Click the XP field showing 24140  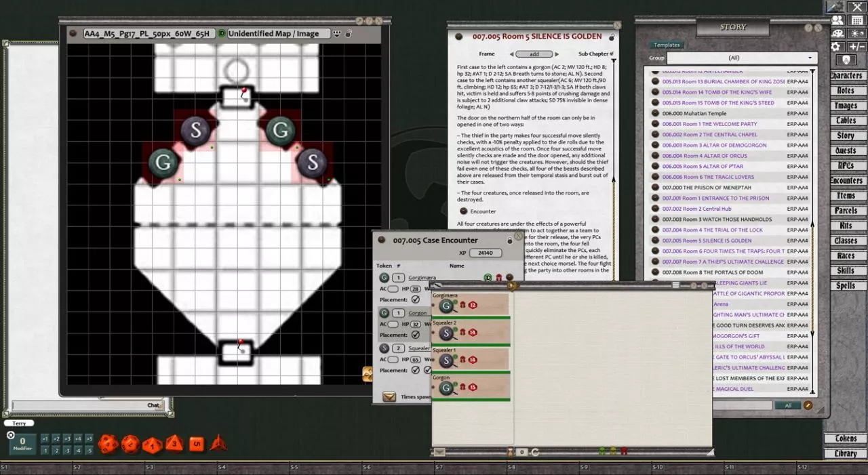click(x=486, y=253)
